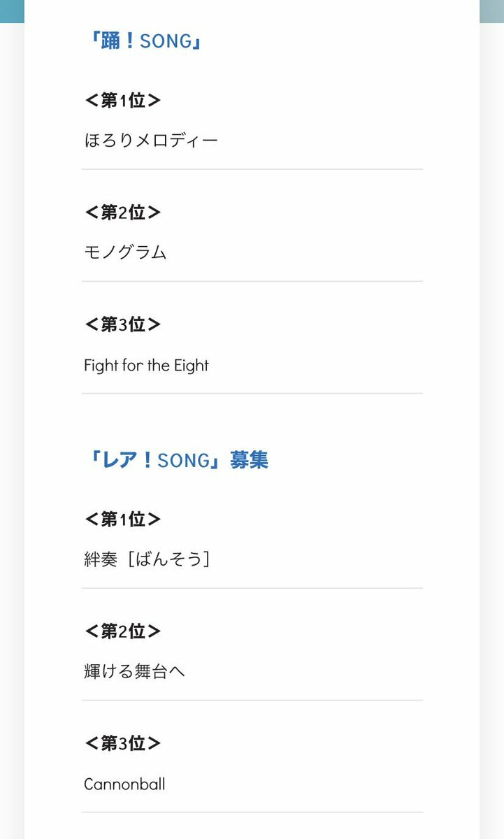Tap the divider line beneath モノグラム
This screenshot has height=839, width=504.
pyautogui.click(x=252, y=281)
